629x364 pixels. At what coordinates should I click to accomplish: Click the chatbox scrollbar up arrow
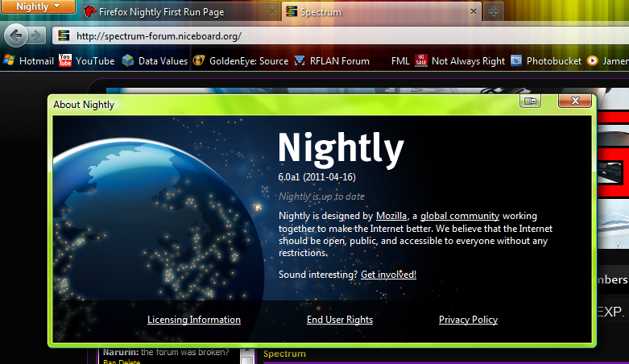(247, 351)
